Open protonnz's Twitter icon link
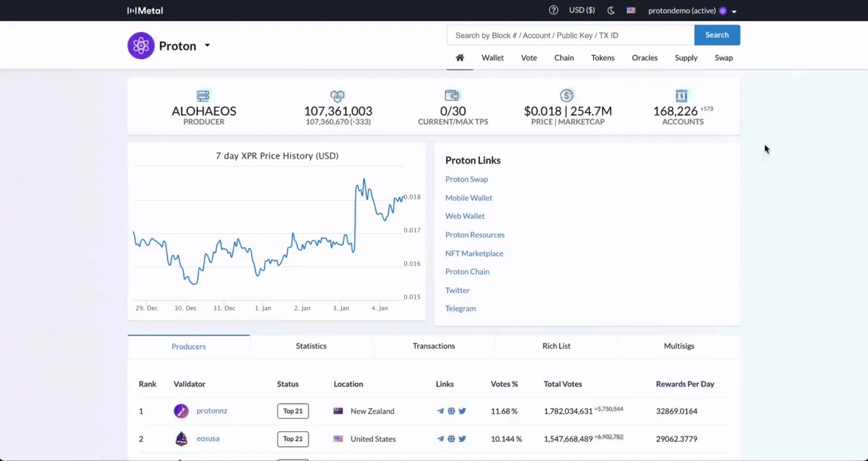The image size is (868, 461). pyautogui.click(x=462, y=411)
